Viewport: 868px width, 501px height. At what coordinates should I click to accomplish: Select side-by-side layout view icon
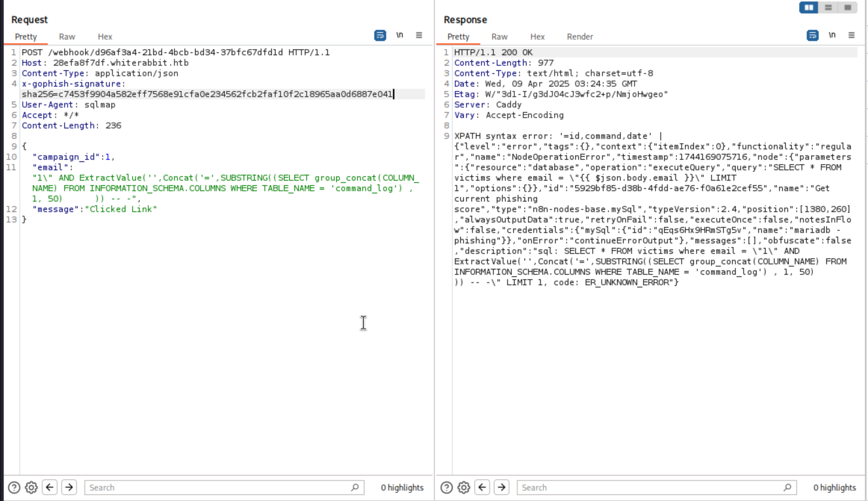(x=809, y=7)
